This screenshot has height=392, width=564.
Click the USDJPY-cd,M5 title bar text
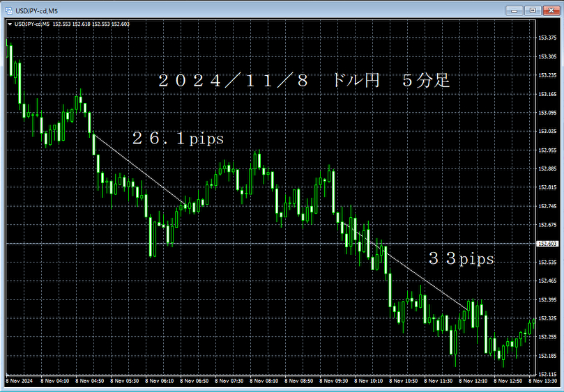36,11
